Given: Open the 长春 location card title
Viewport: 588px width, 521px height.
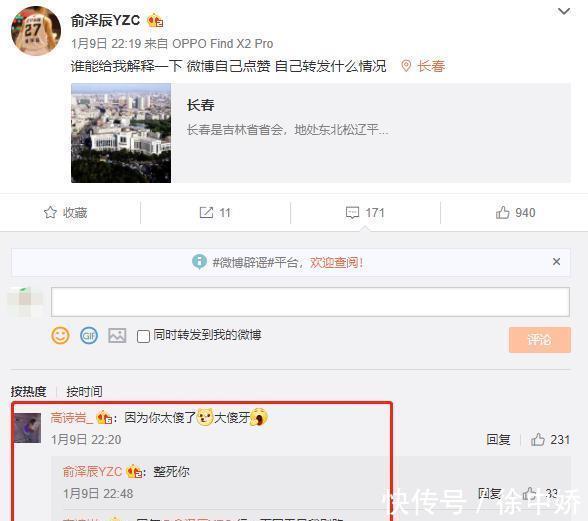Looking at the screenshot, I should pos(201,105).
